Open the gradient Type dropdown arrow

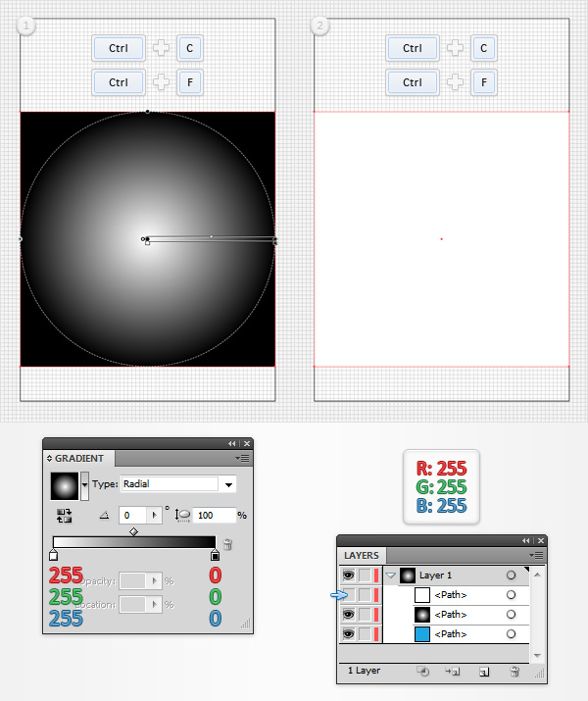(x=228, y=484)
